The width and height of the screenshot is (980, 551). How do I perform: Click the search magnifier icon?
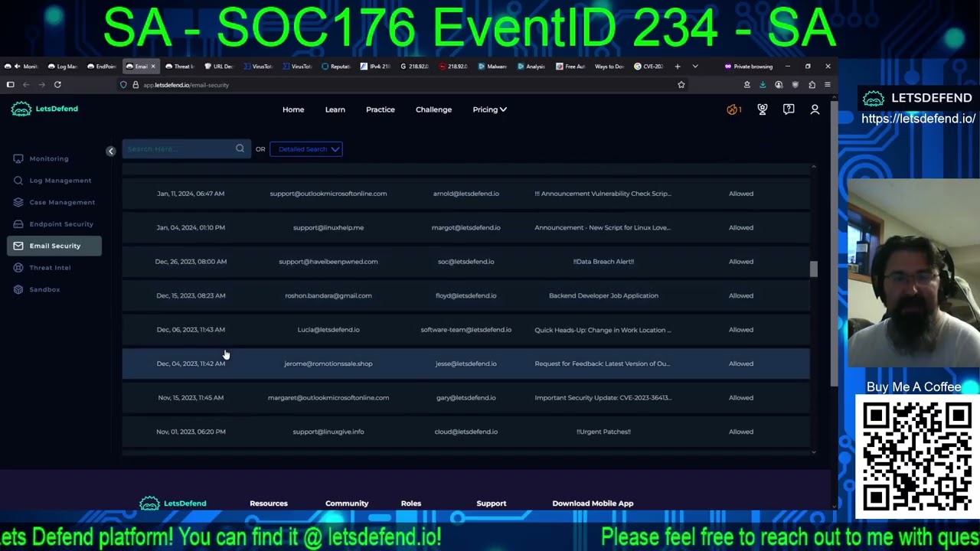(240, 148)
